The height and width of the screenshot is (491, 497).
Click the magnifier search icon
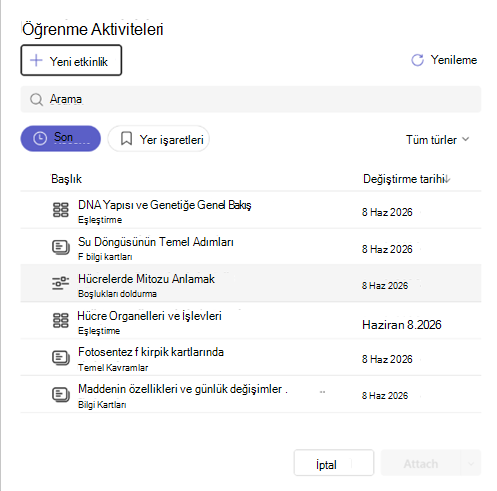pos(36,99)
